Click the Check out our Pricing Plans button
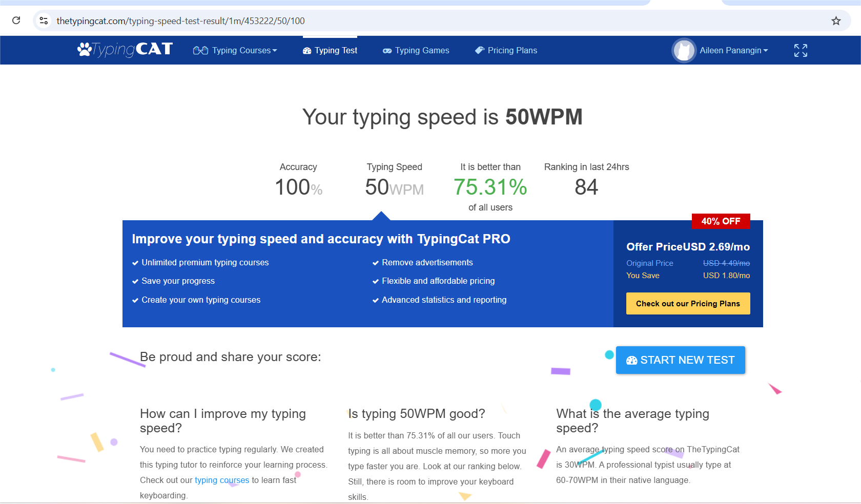The width and height of the screenshot is (861, 504). click(x=688, y=303)
